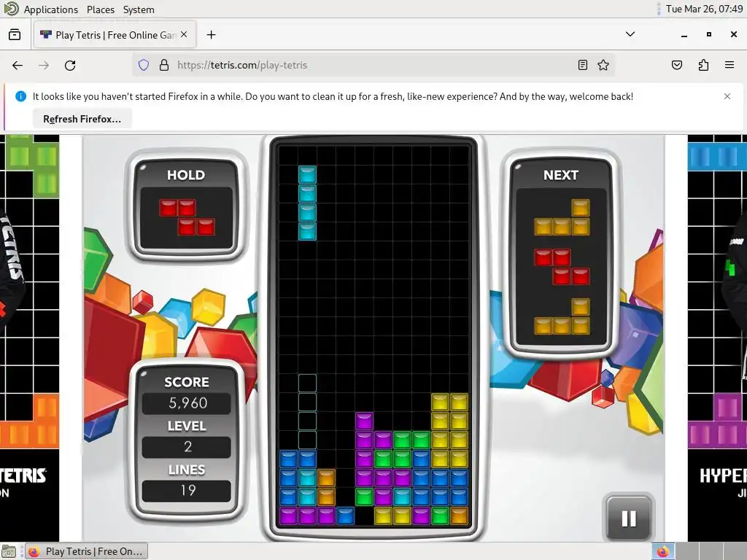Click the red Z piece in Next queue
This screenshot has height=560, width=747.
point(562,267)
